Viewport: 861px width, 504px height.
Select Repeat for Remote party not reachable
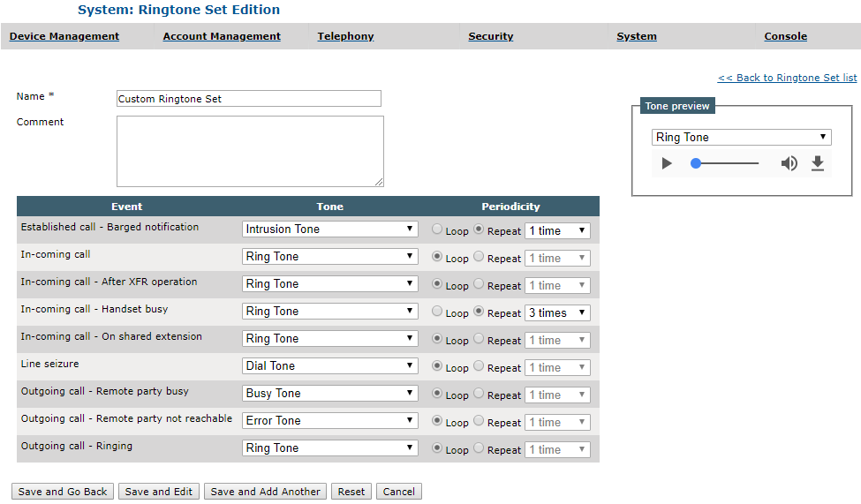tap(479, 420)
